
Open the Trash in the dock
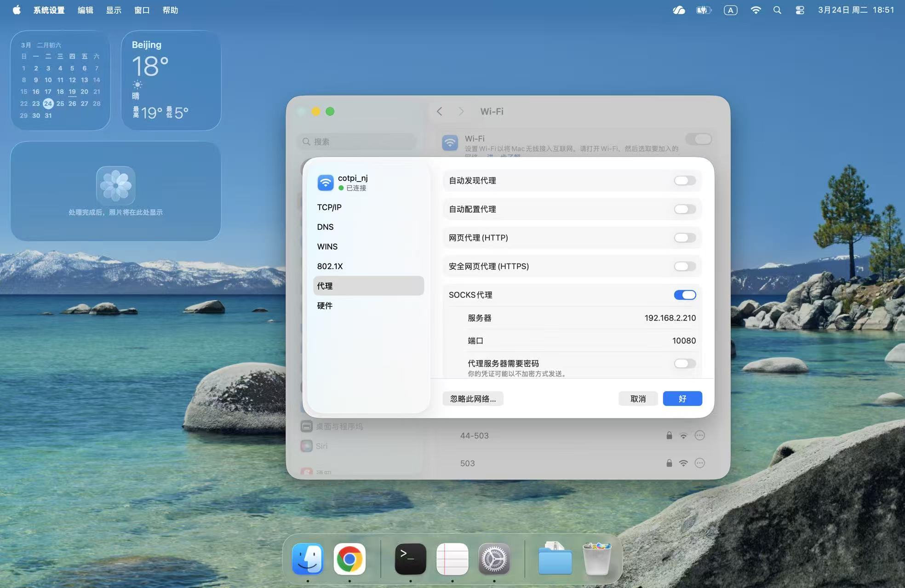point(597,559)
